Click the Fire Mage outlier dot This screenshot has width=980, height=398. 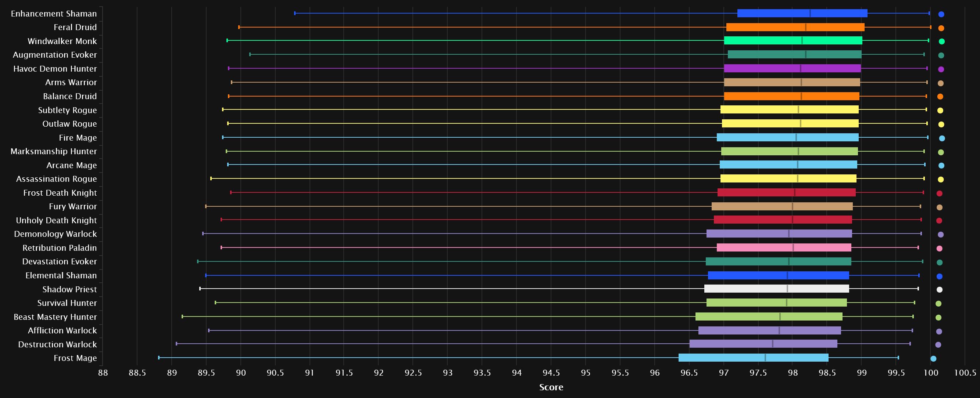pyautogui.click(x=942, y=138)
